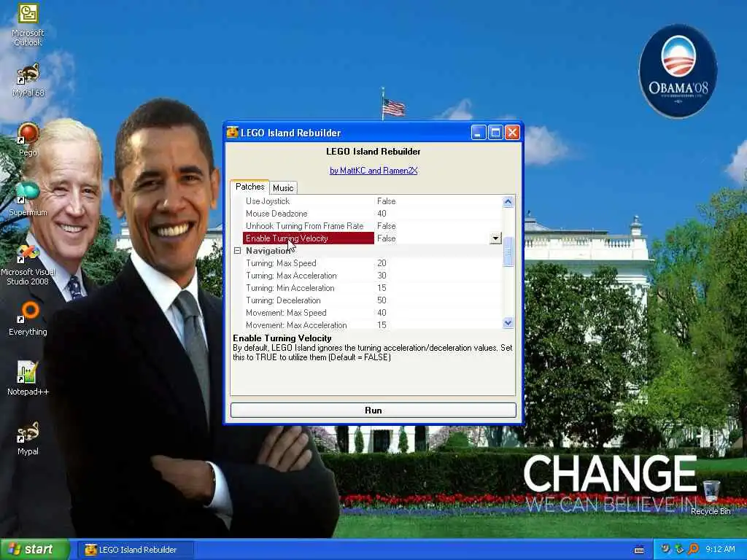Click the on-screen keyboard icon in taskbar
Viewport: 747px width, 560px height.
[x=639, y=550]
